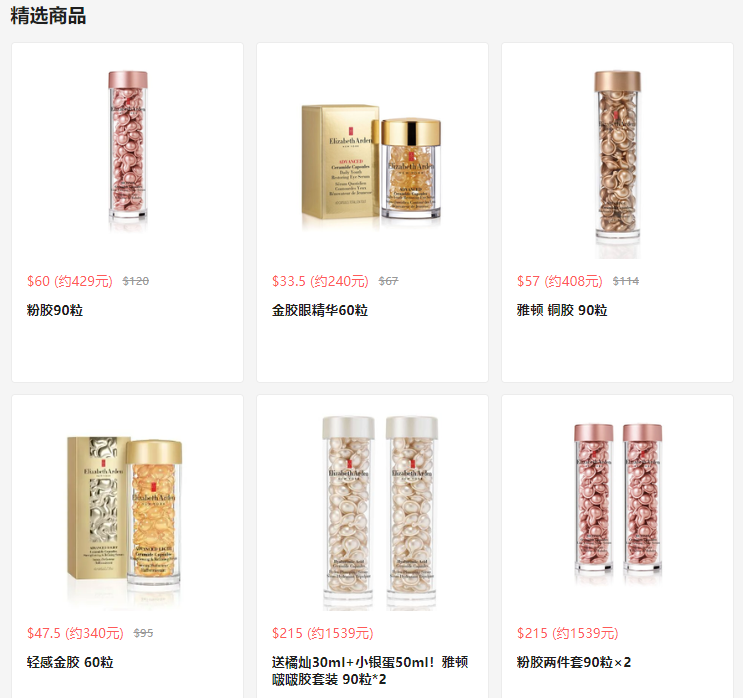The height and width of the screenshot is (698, 743).
Task: Click the $215 price under pink two-pack
Action: point(568,633)
